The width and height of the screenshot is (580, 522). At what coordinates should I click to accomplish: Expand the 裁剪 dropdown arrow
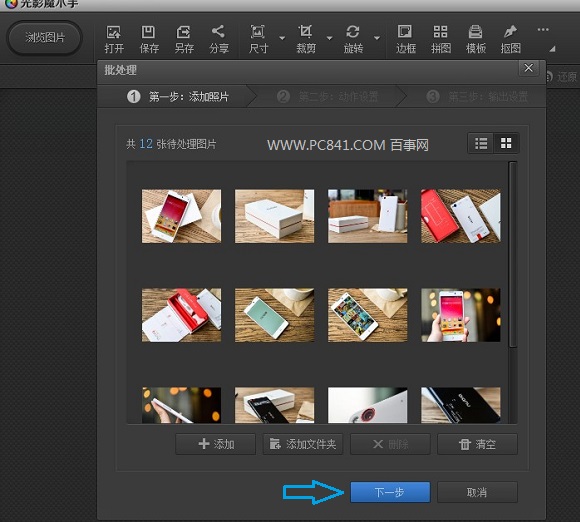click(x=329, y=38)
